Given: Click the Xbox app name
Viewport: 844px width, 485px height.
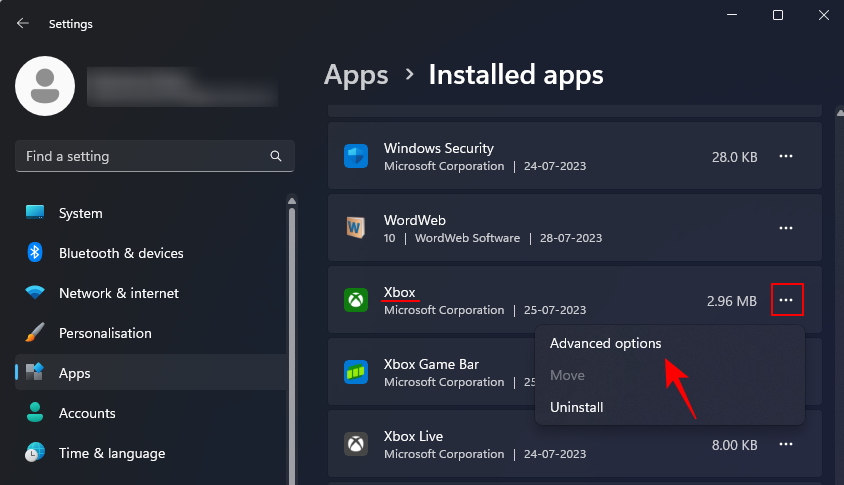Looking at the screenshot, I should click(x=399, y=292).
